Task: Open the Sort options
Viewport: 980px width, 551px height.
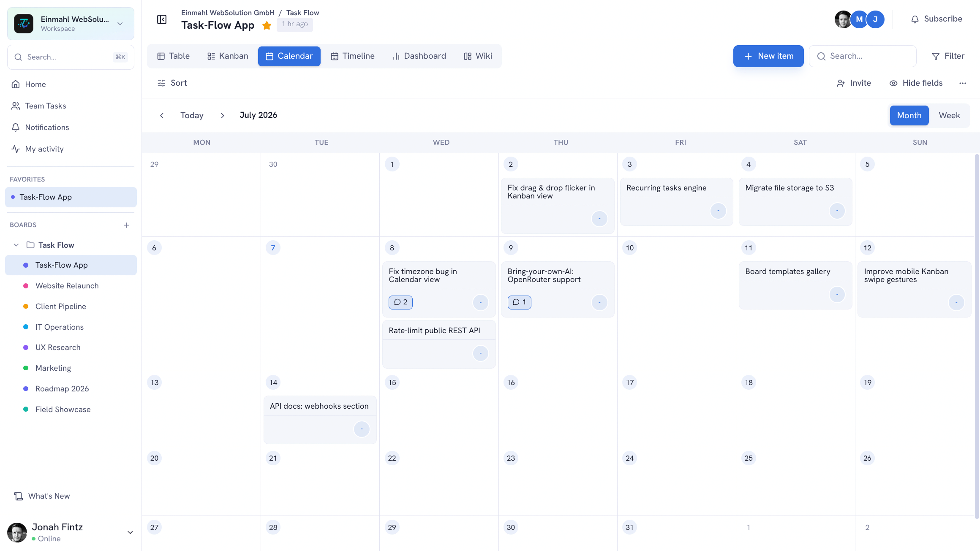Action: (172, 83)
